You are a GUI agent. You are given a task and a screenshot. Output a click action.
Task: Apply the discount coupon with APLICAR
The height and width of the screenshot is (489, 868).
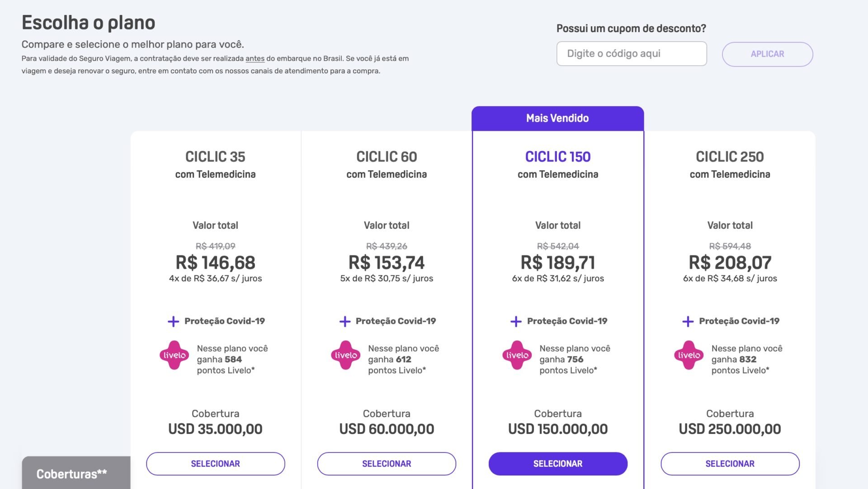(x=767, y=54)
